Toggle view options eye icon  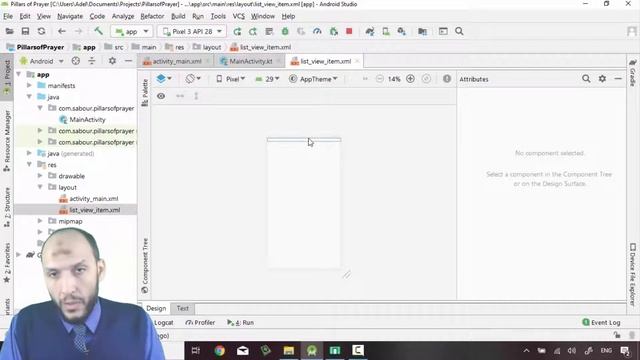[161, 96]
